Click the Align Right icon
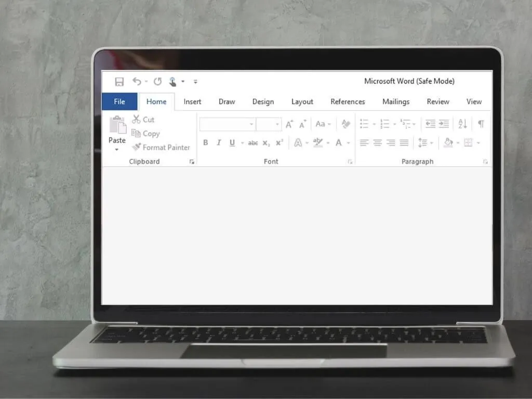532x399 pixels. (391, 143)
